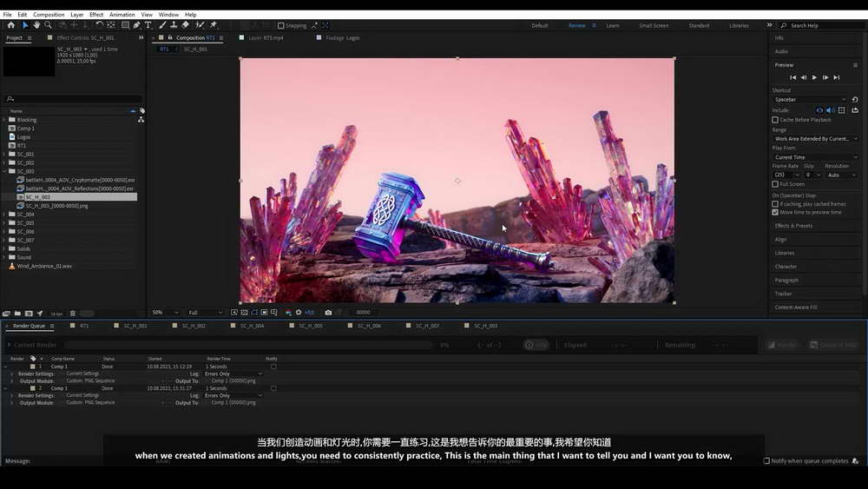Screen dimensions: 868x489
Task: Select the Brush tool
Action: pos(162,25)
